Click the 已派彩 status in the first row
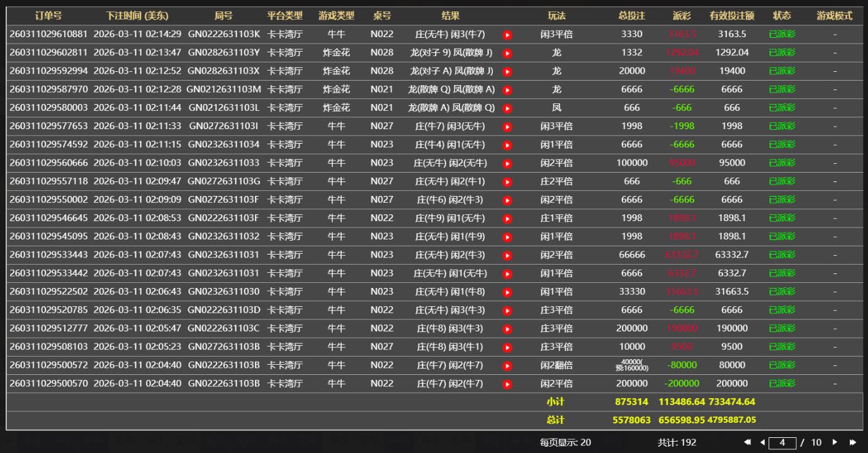The image size is (868, 453). point(782,35)
